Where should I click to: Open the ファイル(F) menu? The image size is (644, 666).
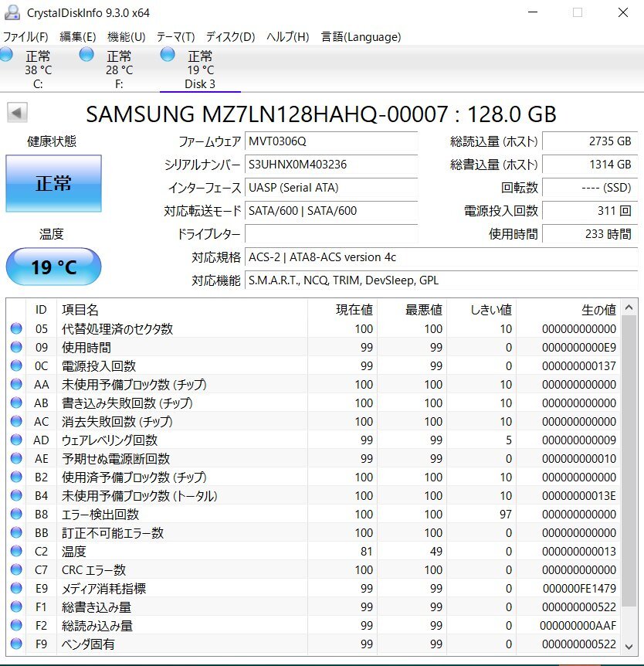tap(25, 37)
